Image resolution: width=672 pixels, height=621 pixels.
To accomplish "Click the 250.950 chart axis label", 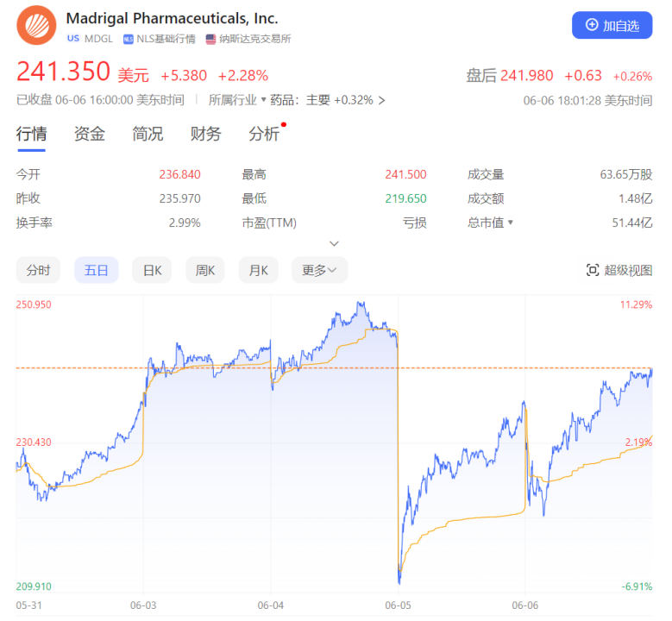I will point(34,304).
